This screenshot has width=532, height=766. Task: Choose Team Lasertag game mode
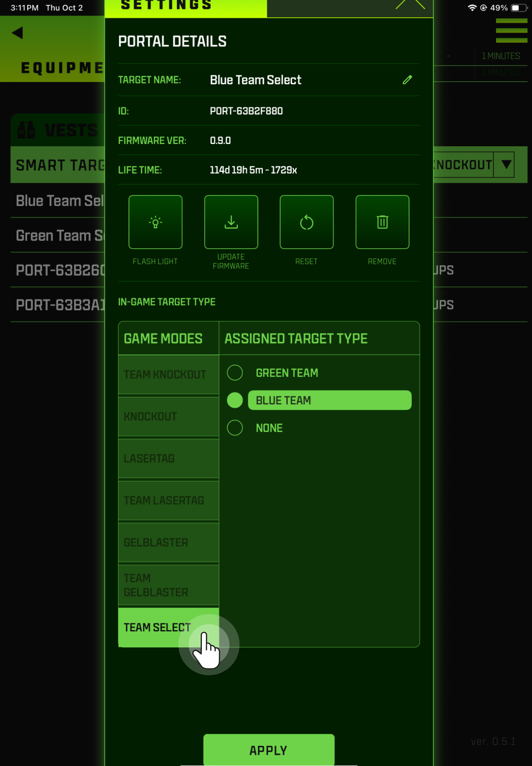point(169,501)
